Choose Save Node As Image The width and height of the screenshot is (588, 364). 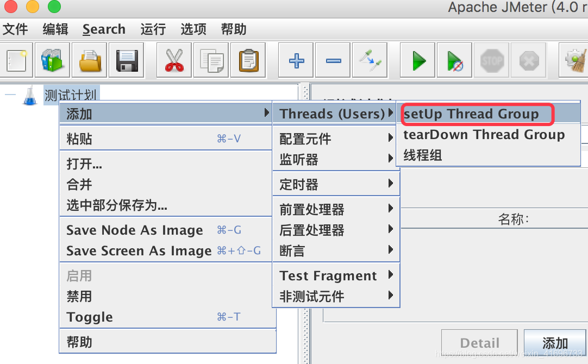point(165,230)
